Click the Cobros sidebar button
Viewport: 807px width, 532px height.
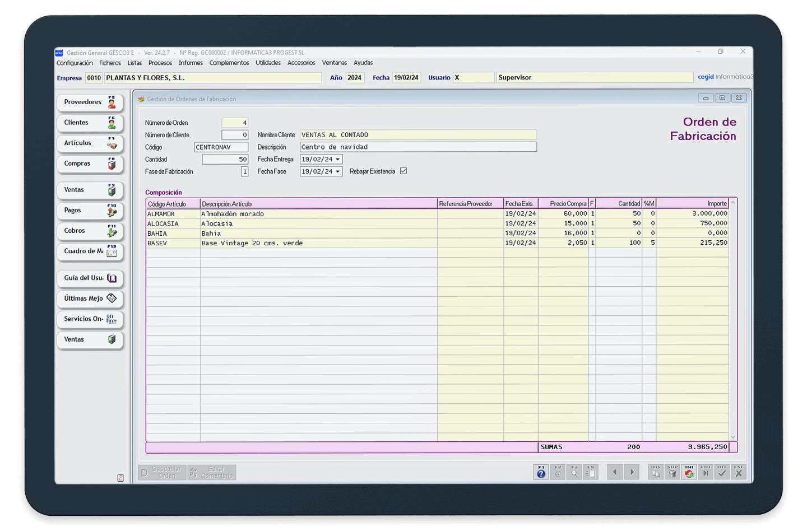click(x=90, y=231)
